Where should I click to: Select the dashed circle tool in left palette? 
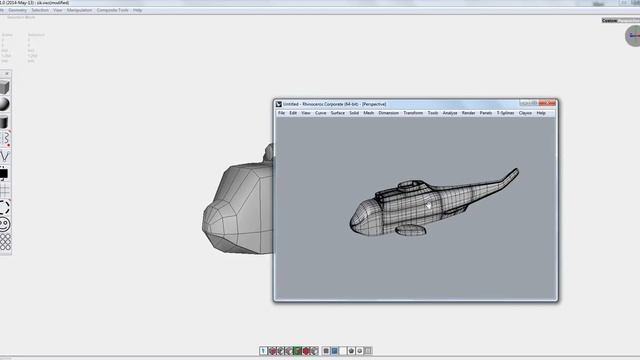4,207
